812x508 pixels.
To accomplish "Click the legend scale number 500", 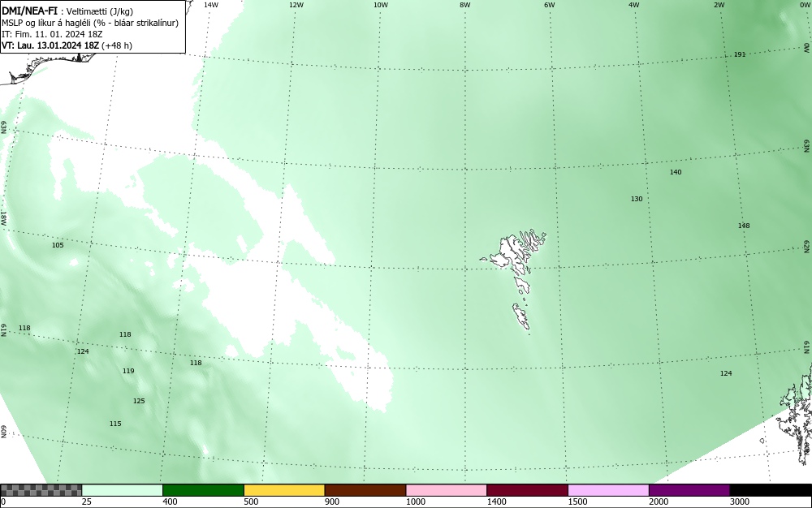I will tap(251, 502).
